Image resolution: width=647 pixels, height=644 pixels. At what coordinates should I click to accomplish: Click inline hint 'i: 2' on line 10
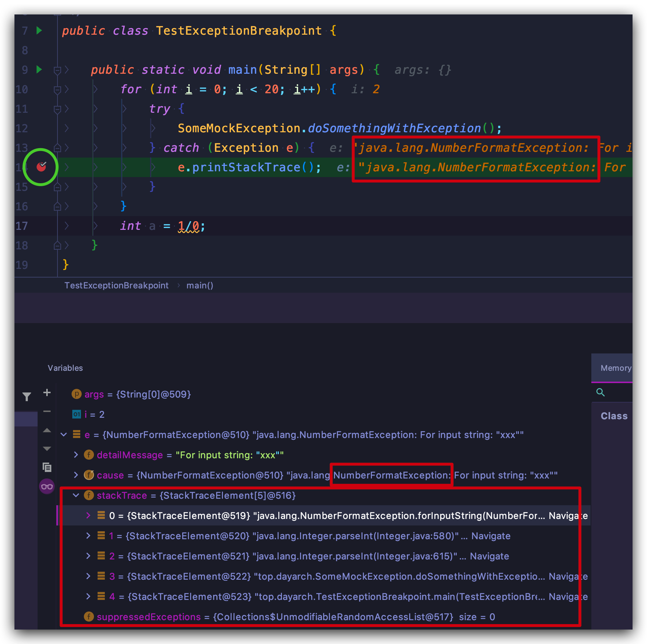coord(365,89)
